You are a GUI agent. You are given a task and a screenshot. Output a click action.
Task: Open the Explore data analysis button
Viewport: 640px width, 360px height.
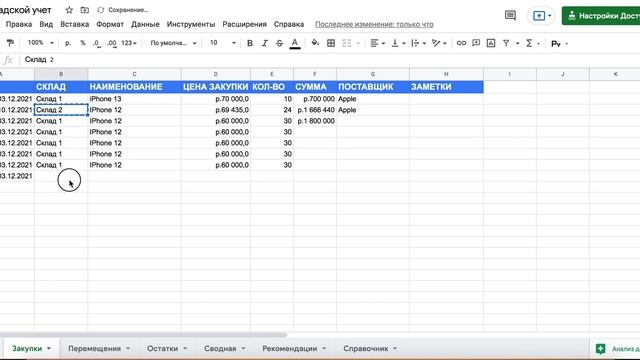click(616, 349)
